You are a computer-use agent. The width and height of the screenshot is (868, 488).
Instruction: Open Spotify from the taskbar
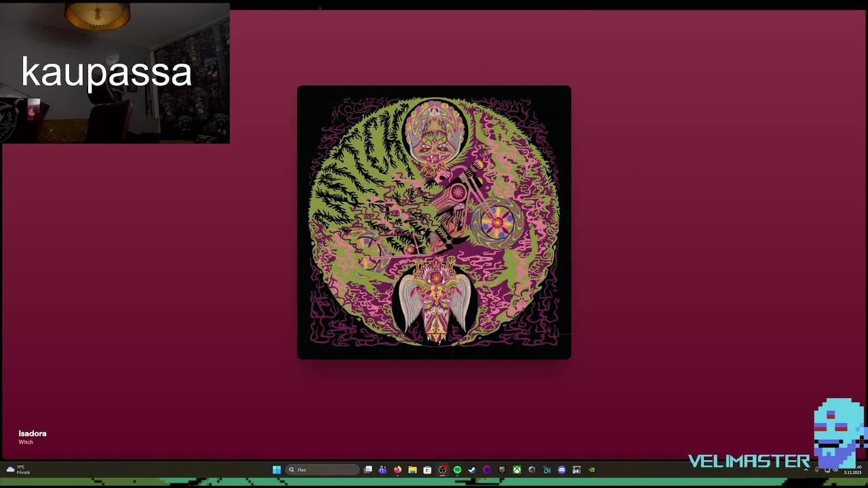[457, 470]
